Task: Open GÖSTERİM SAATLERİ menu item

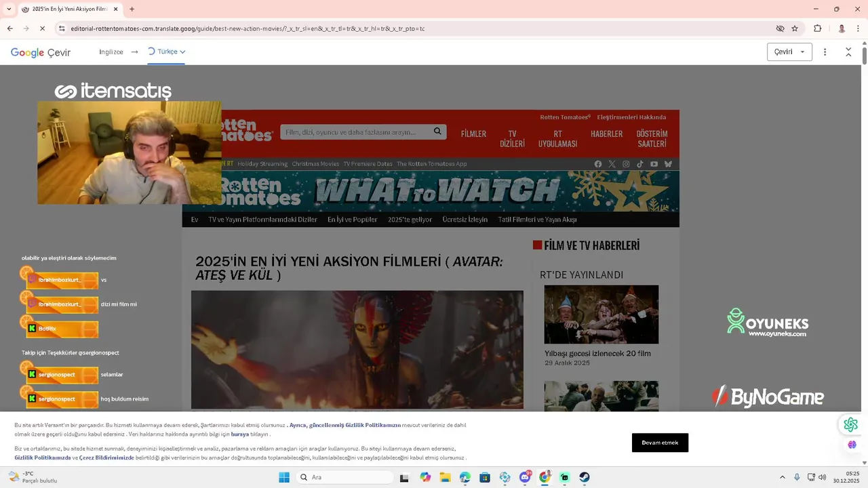Action: (652, 139)
